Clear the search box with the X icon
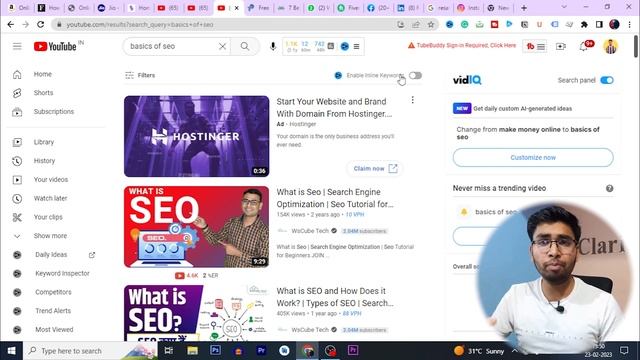Screen dimensions: 640x360 222,46
